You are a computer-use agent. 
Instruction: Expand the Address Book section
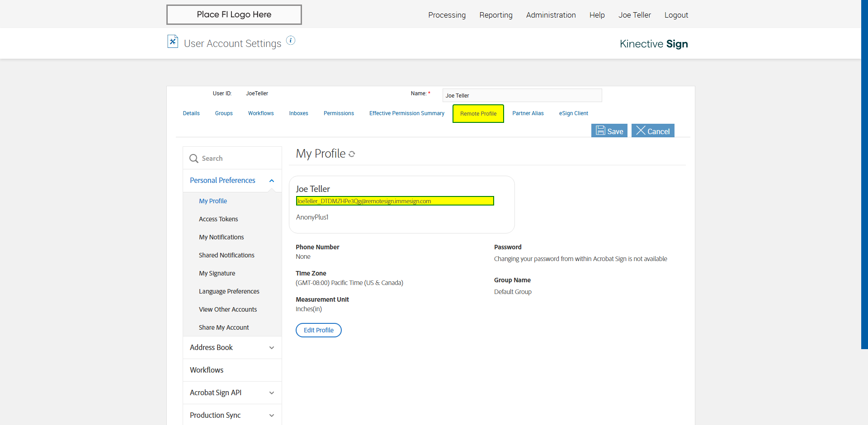(272, 348)
